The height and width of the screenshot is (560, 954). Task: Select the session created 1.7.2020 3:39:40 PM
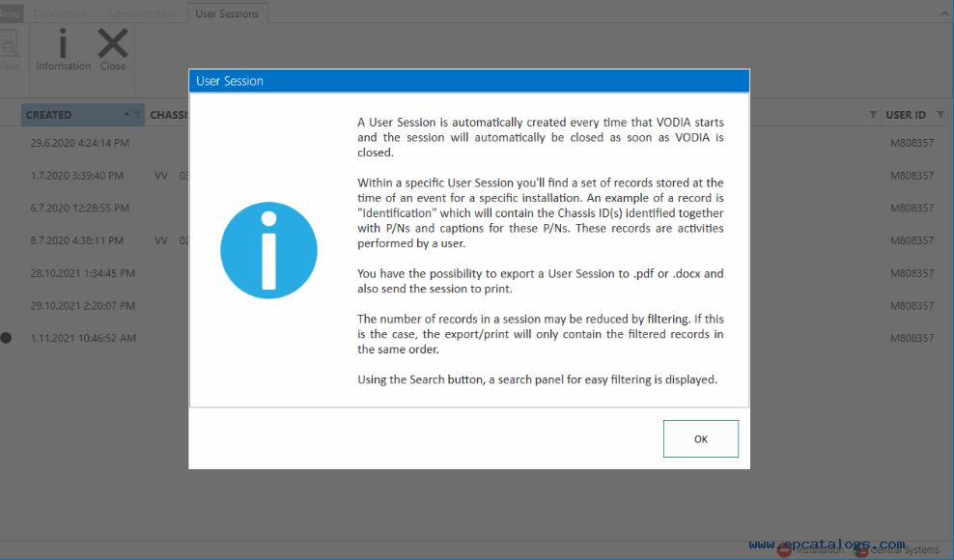[x=76, y=176]
